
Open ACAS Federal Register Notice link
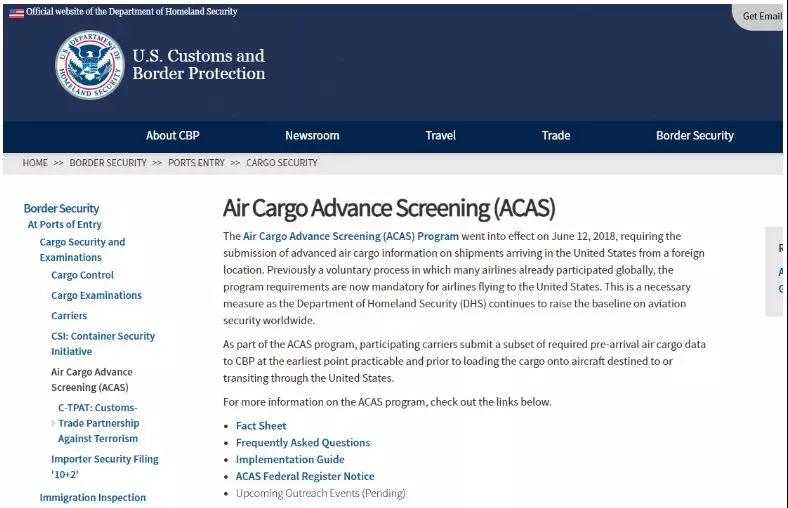click(x=305, y=476)
